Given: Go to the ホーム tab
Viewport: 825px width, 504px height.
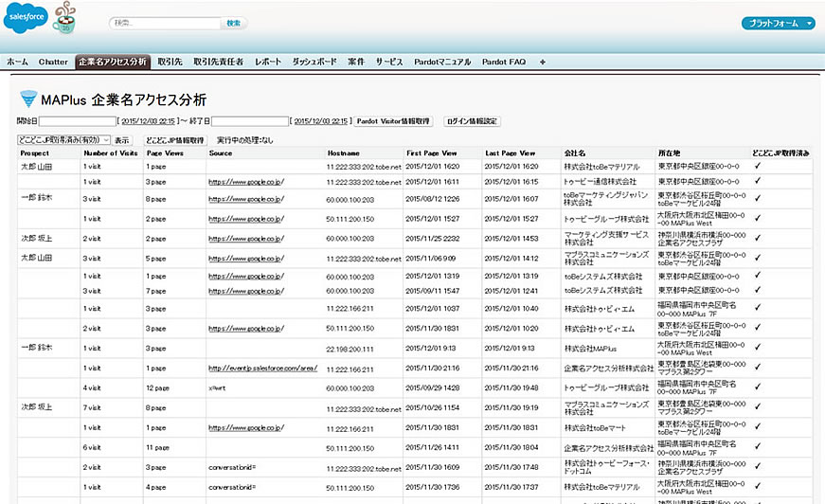Looking at the screenshot, I should [x=17, y=63].
